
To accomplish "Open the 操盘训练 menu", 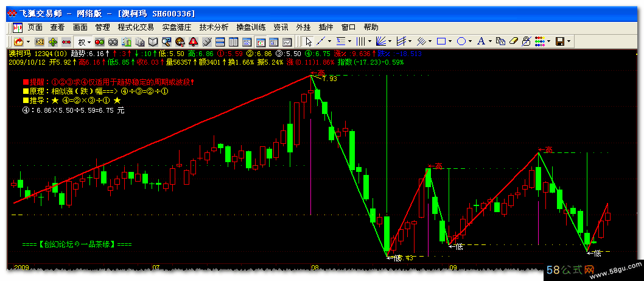I will pyautogui.click(x=251, y=27).
